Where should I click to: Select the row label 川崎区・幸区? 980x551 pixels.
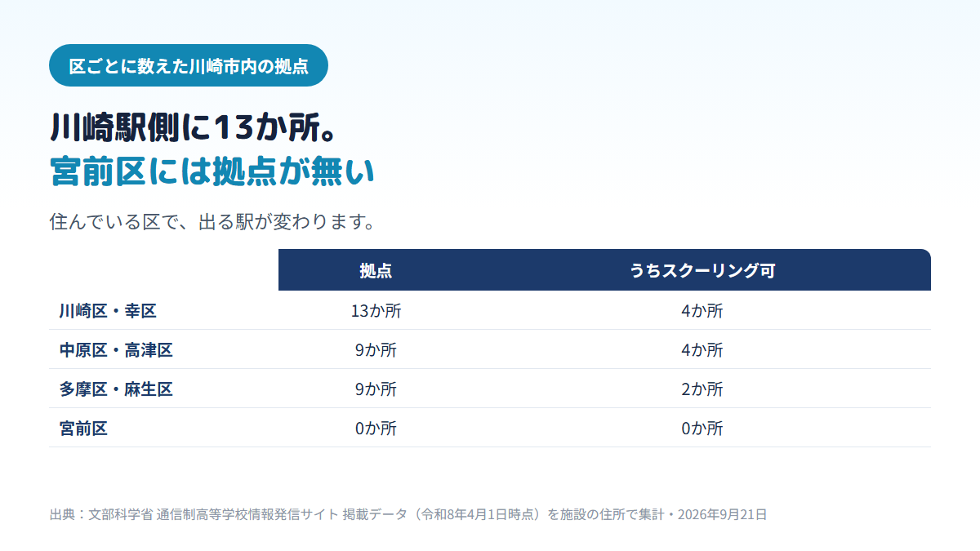(x=108, y=310)
